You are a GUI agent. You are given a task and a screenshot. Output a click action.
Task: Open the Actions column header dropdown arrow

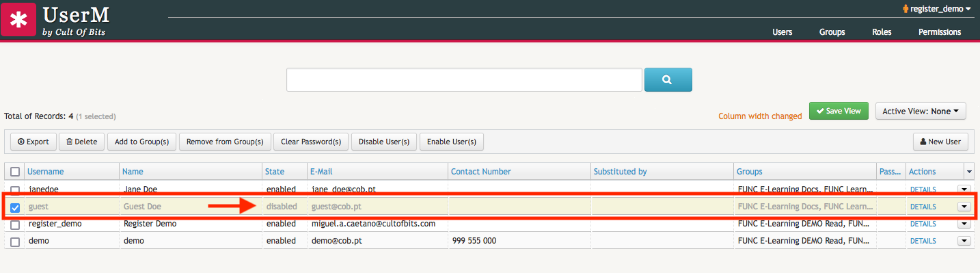coord(969,172)
